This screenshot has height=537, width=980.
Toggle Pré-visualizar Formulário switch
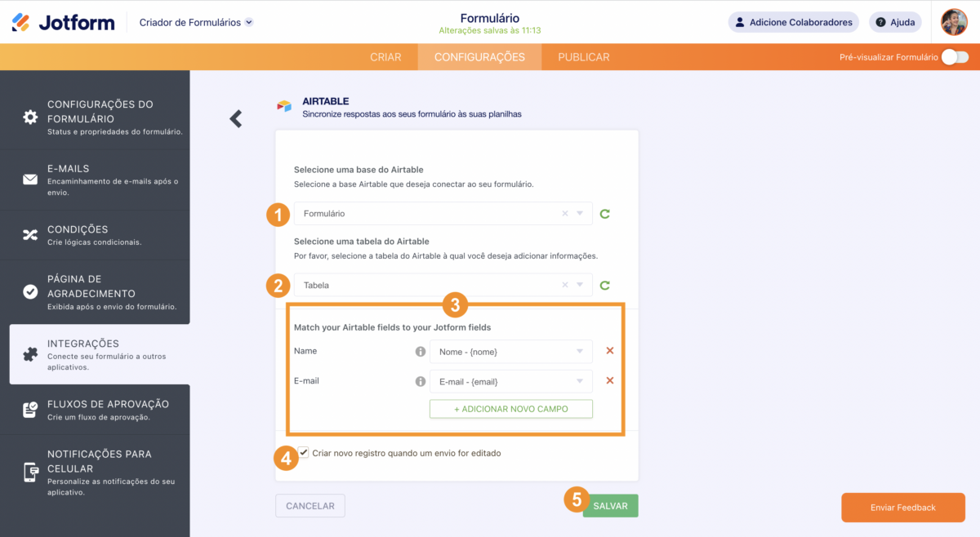click(x=955, y=57)
